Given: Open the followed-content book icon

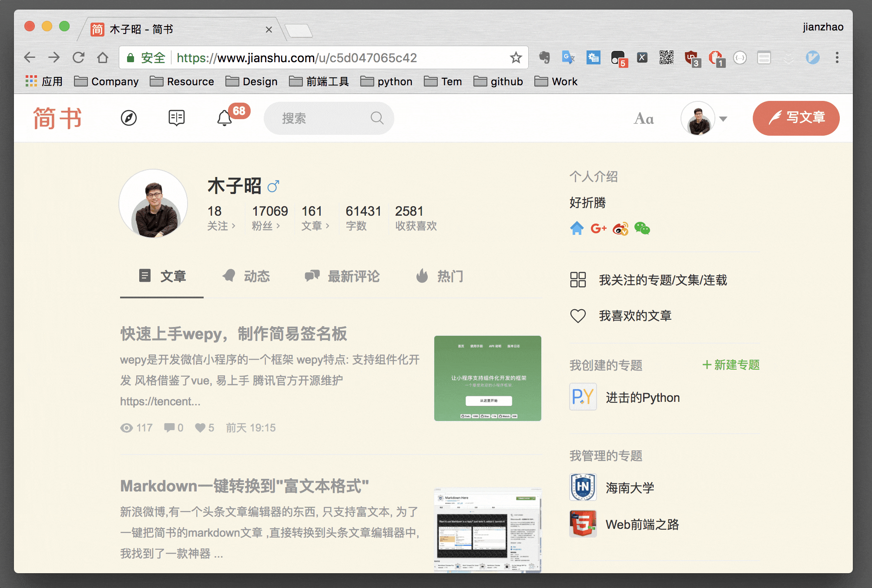Looking at the screenshot, I should point(177,118).
